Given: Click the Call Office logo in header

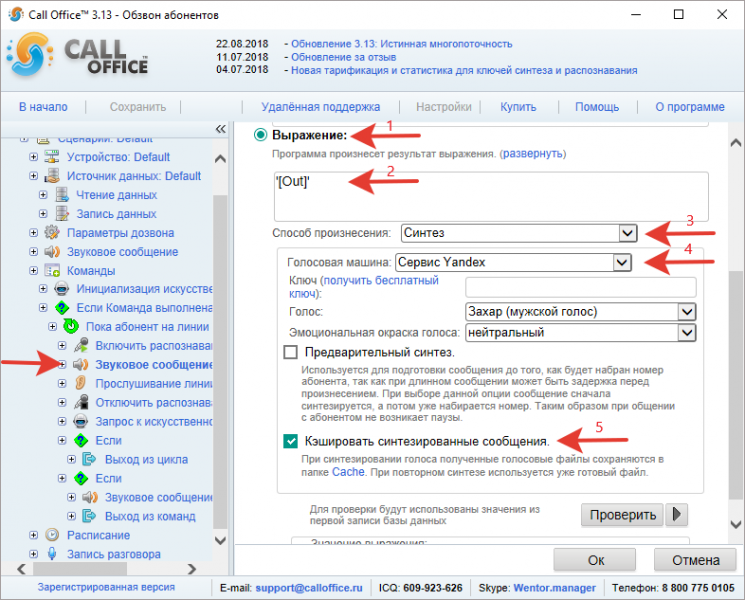Looking at the screenshot, I should tap(78, 56).
